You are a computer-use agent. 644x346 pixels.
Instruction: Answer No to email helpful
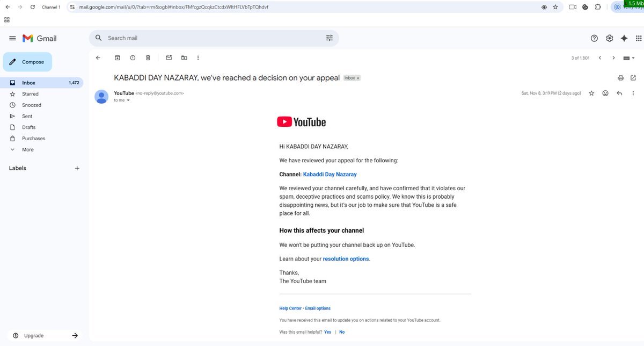pyautogui.click(x=342, y=332)
